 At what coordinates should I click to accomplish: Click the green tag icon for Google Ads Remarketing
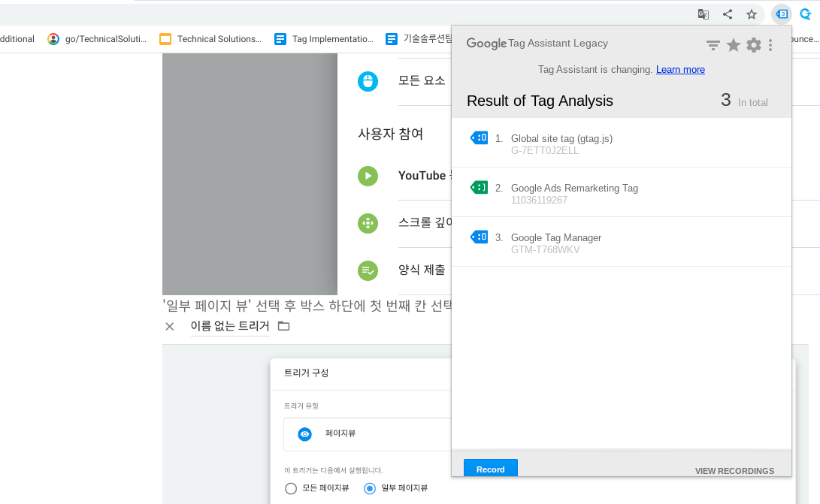(479, 187)
